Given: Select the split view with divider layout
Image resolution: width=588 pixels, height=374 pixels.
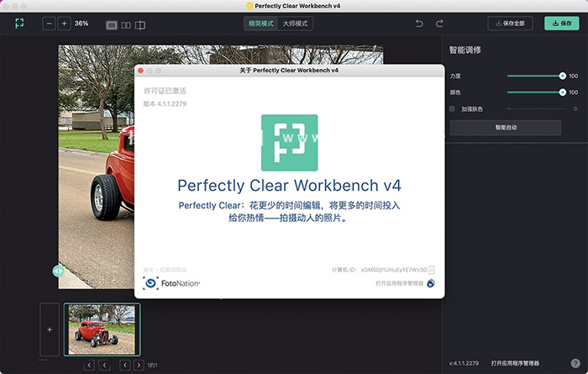Looking at the screenshot, I should 140,25.
